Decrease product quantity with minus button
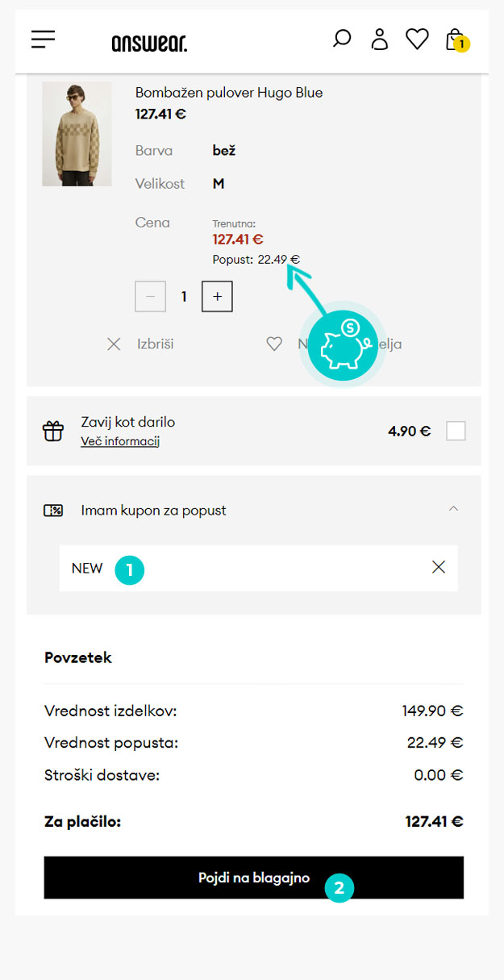Viewport: 504px width, 980px height. pos(151,297)
